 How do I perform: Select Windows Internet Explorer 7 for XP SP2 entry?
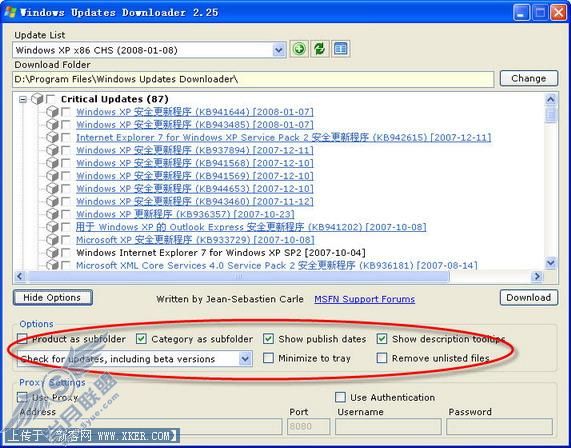coord(221,252)
